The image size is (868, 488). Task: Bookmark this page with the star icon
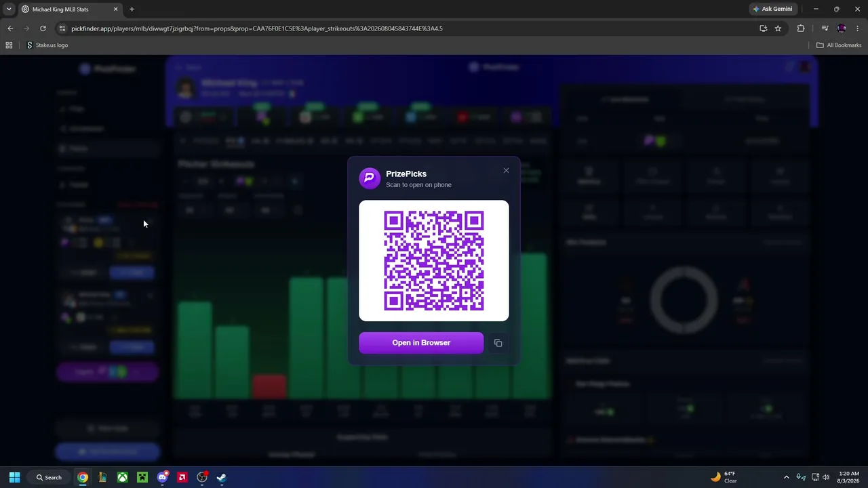click(778, 28)
